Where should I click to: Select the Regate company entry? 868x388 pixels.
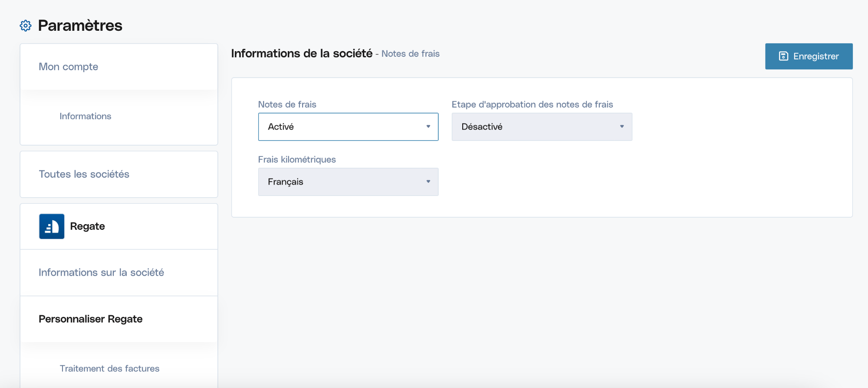click(119, 226)
